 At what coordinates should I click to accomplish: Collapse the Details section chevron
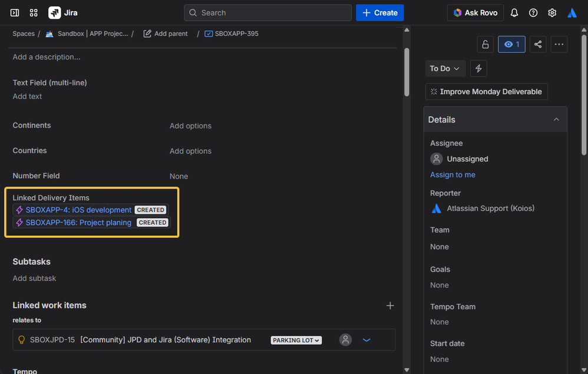tap(556, 120)
